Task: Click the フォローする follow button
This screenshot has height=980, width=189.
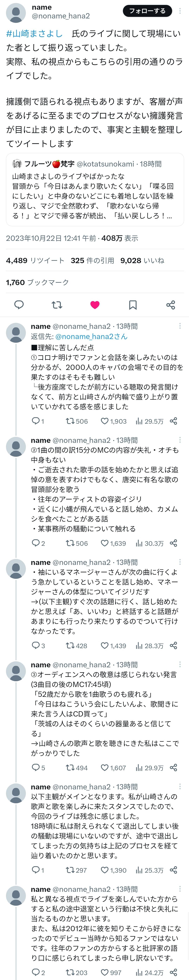Action: 147,11
